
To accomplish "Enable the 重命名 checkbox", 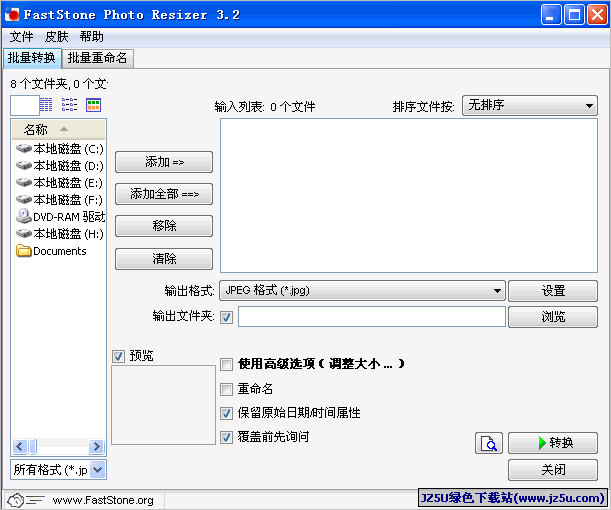I will (x=226, y=389).
